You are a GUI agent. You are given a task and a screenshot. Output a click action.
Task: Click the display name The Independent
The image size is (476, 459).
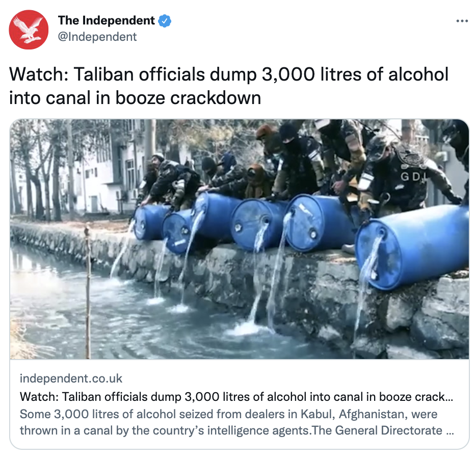tap(106, 20)
